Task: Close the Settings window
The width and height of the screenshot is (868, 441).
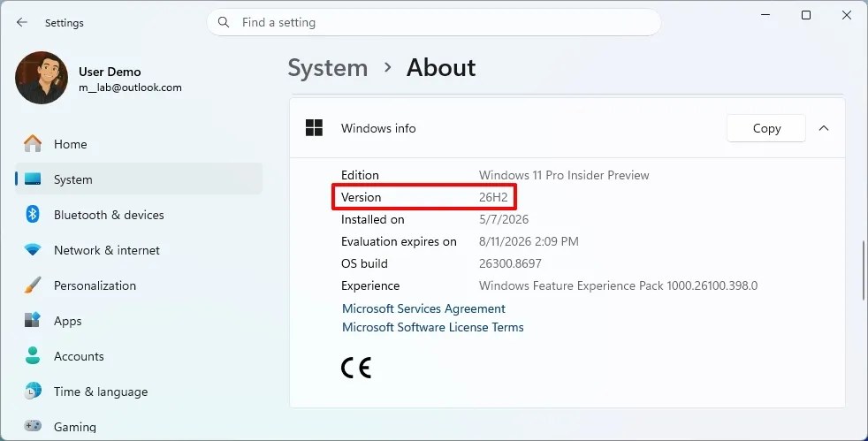Action: click(847, 15)
